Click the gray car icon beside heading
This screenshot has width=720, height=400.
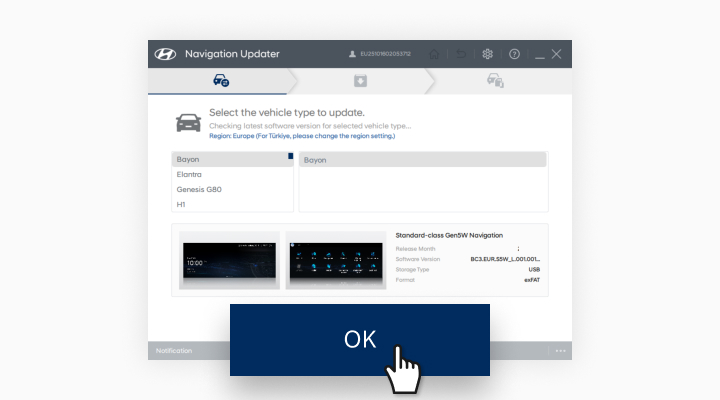point(188,122)
